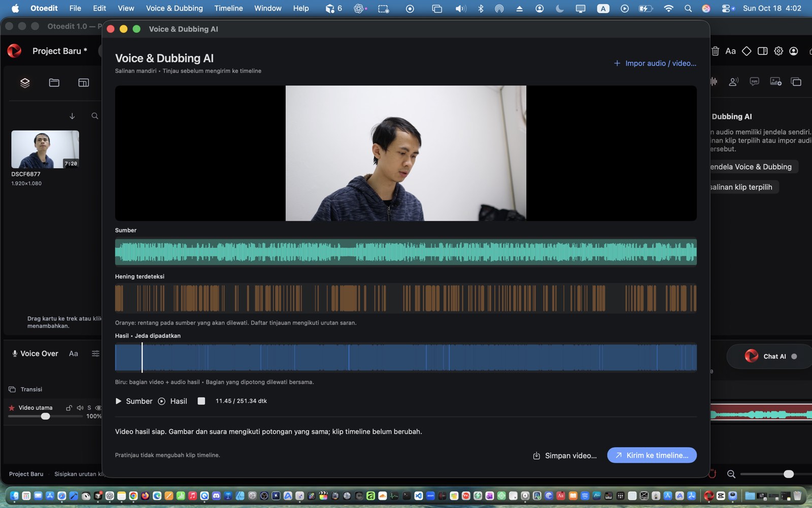Toggle the sidebar panel layout icon
Viewport: 812px width, 508px height.
pos(762,51)
